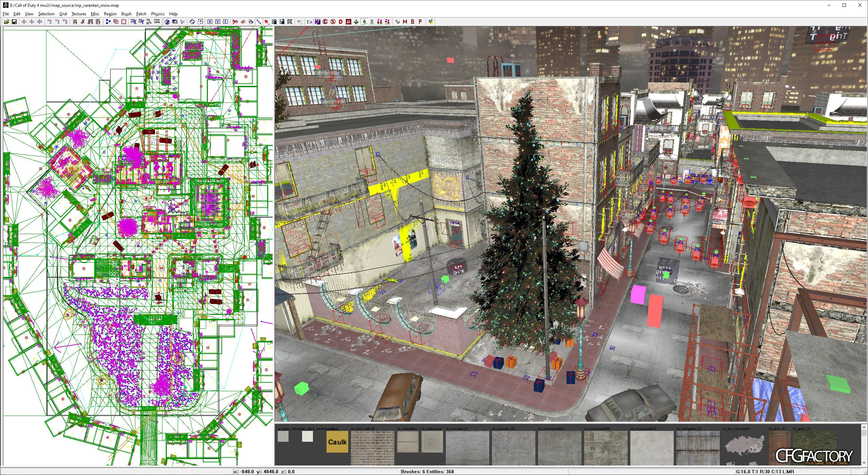
Task: Click the TEX FLIP X toolbar icon
Action: (133, 22)
